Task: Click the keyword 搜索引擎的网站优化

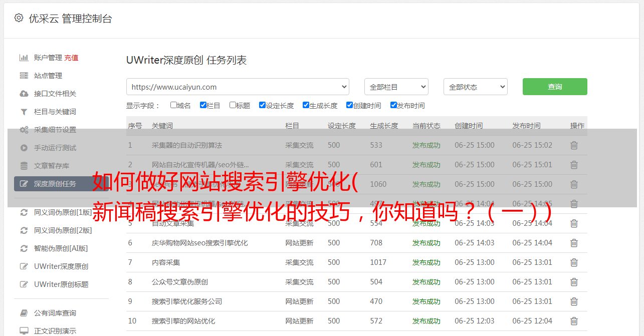Action: [183, 321]
